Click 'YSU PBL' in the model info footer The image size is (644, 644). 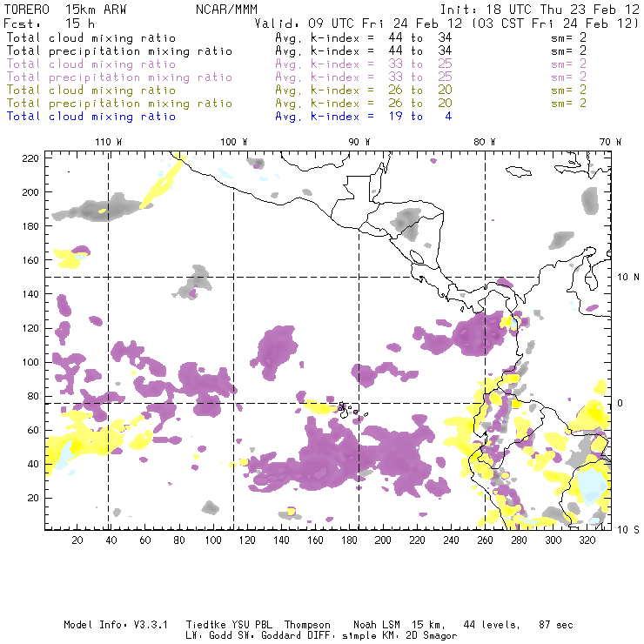point(252,625)
